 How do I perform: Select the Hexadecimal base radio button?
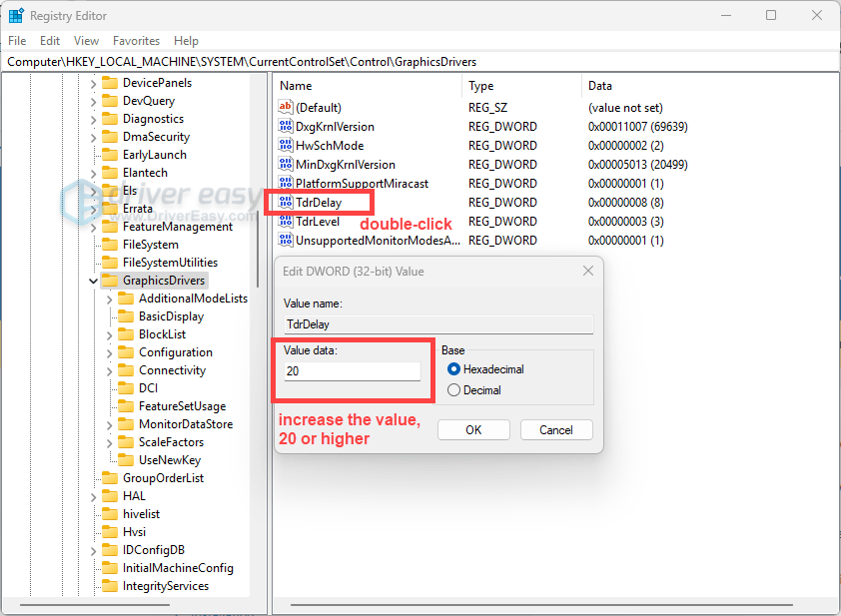tap(454, 369)
